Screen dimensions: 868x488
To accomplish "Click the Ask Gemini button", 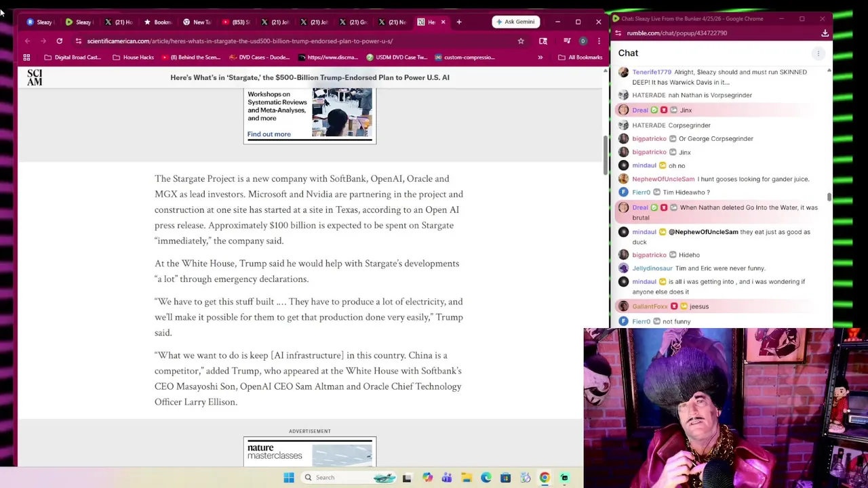I will [515, 22].
